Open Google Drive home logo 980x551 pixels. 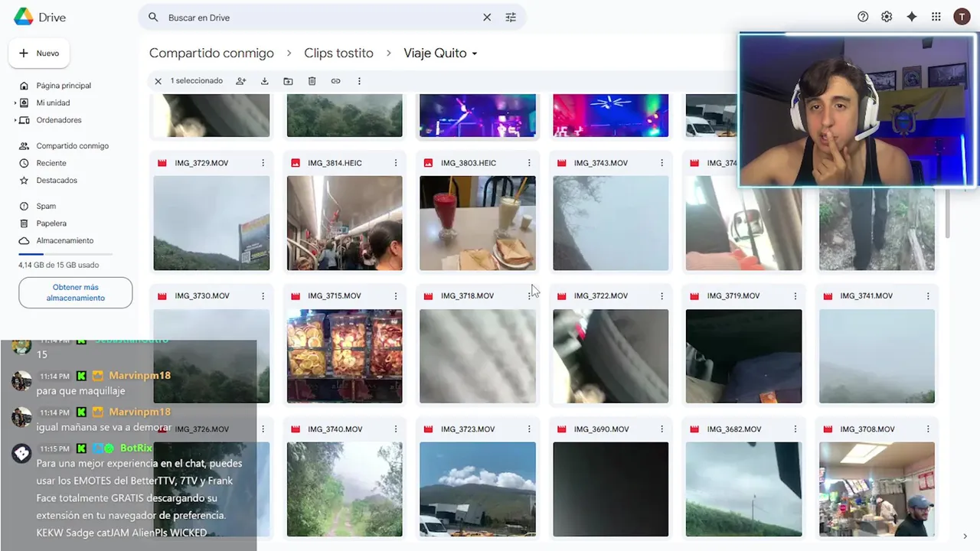[40, 17]
